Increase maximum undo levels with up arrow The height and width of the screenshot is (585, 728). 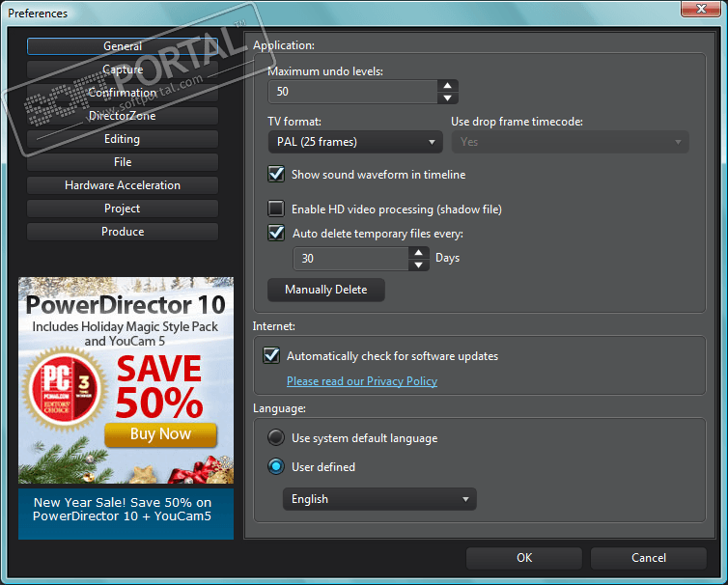[x=448, y=85]
